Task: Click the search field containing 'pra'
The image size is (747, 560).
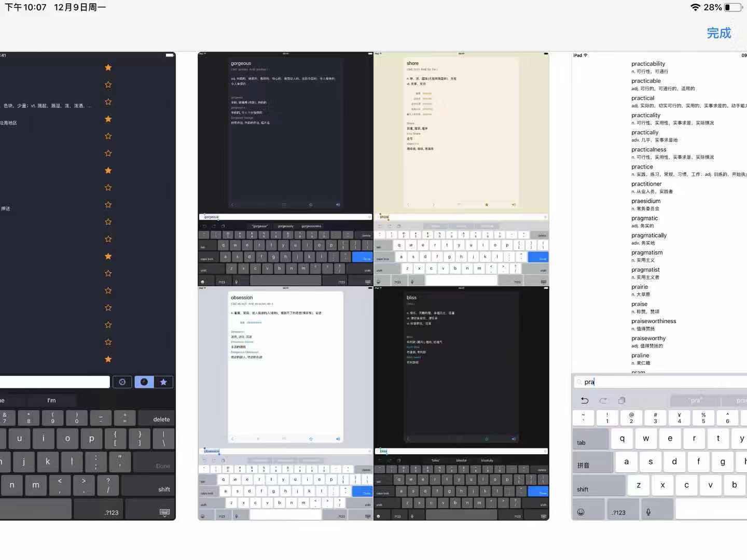Action: (x=659, y=382)
